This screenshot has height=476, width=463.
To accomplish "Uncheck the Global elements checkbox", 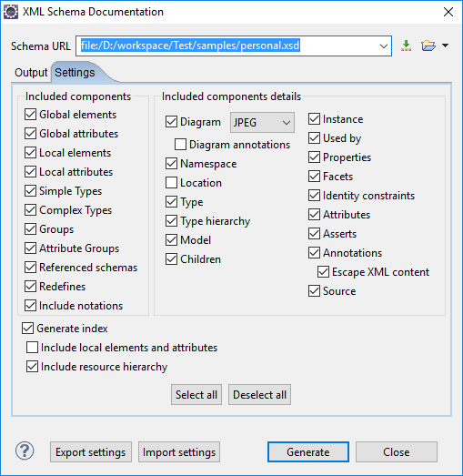I will coord(30,115).
